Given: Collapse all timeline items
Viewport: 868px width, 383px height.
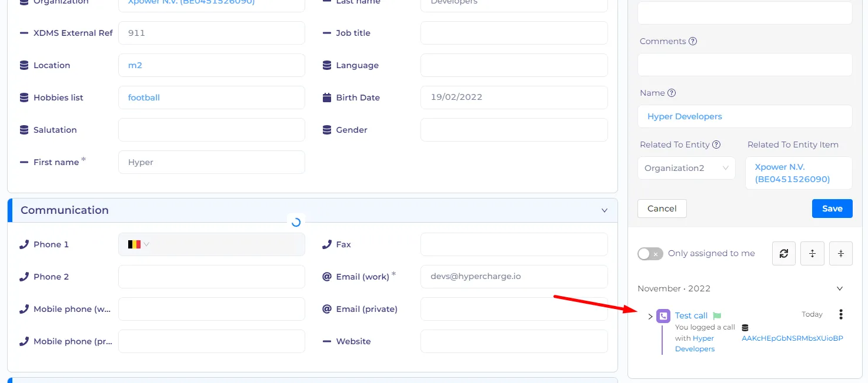Looking at the screenshot, I should pos(841,253).
